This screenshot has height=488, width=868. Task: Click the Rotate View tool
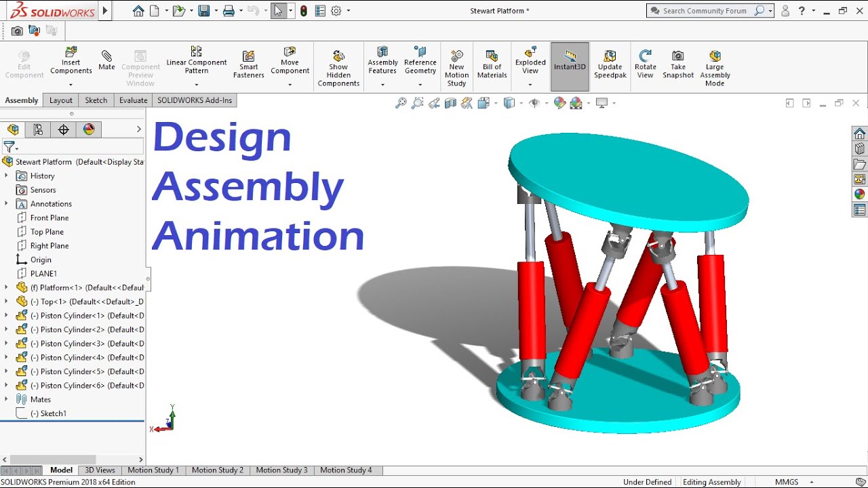pyautogui.click(x=646, y=64)
